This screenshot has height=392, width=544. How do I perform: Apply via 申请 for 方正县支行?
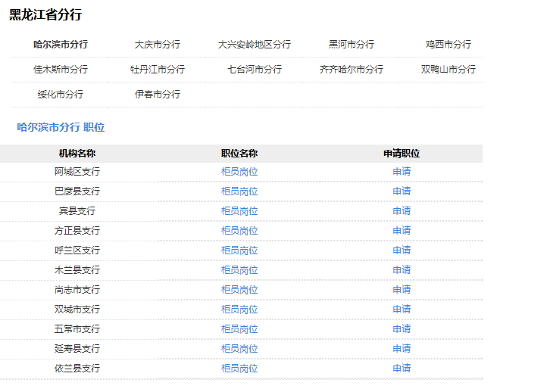coord(402,231)
